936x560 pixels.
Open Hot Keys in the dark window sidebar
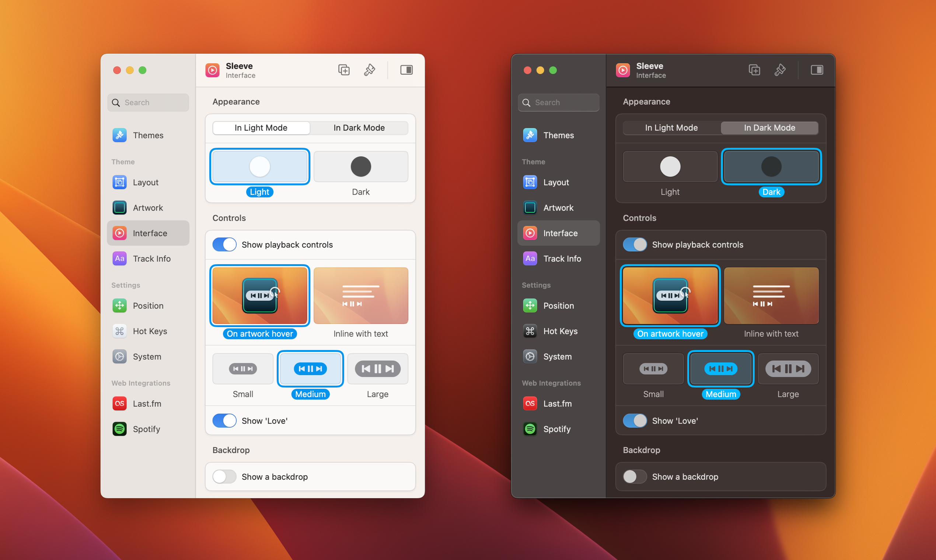560,331
